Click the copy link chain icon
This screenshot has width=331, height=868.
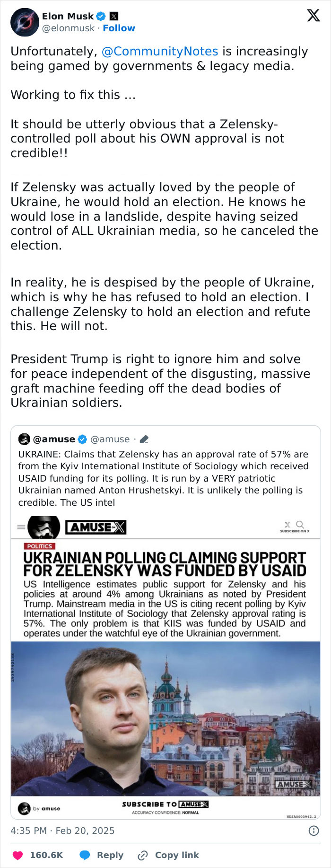(x=143, y=855)
